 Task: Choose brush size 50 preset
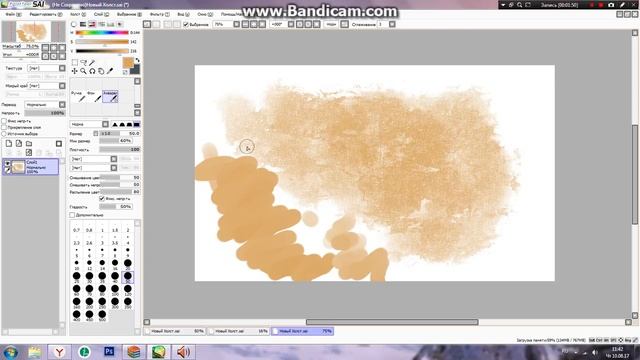tap(128, 278)
